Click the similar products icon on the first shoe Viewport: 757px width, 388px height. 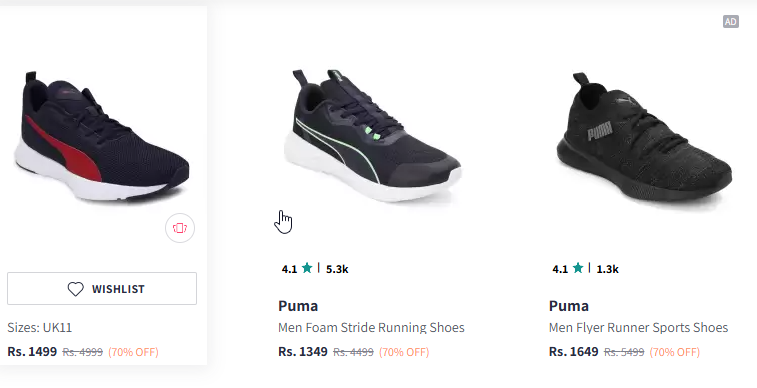click(x=180, y=228)
